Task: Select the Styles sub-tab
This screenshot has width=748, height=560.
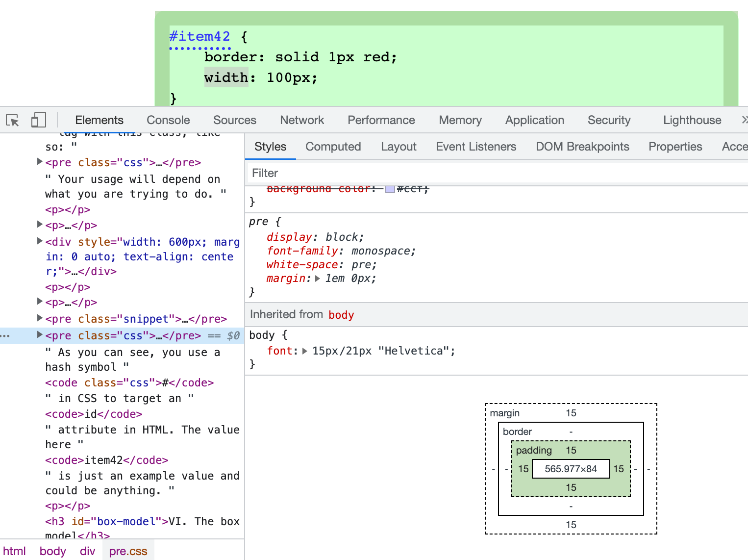Action: (x=271, y=147)
